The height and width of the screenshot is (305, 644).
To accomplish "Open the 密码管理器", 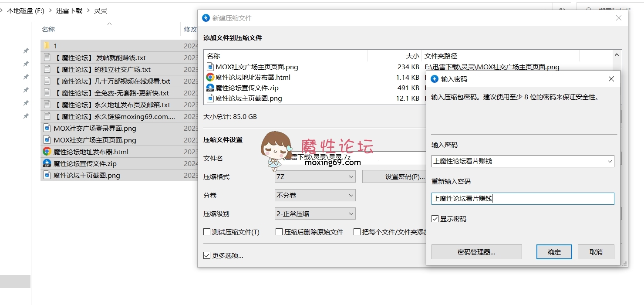I will (x=476, y=251).
